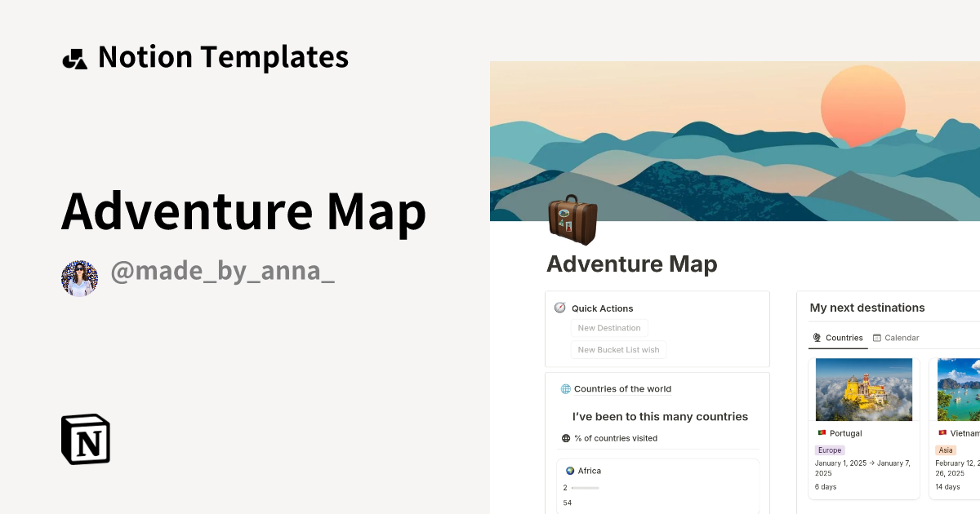The image size is (980, 514).
Task: Click the calendar icon next to the Calendar tab
Action: 876,337
